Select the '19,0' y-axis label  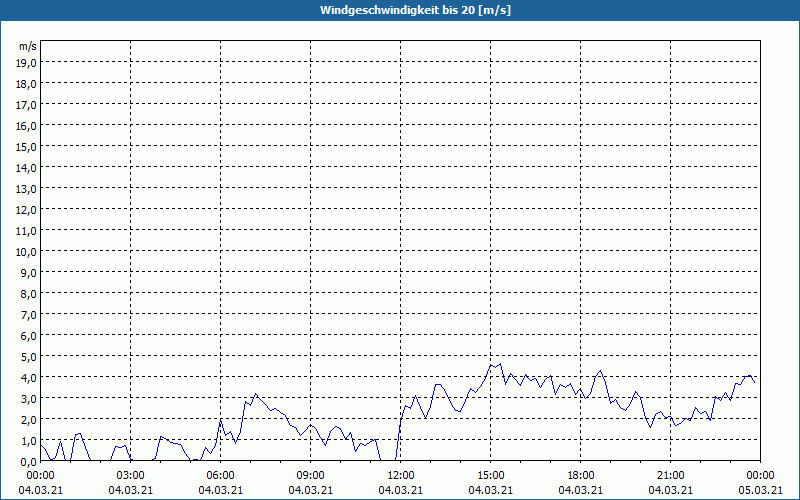point(26,63)
